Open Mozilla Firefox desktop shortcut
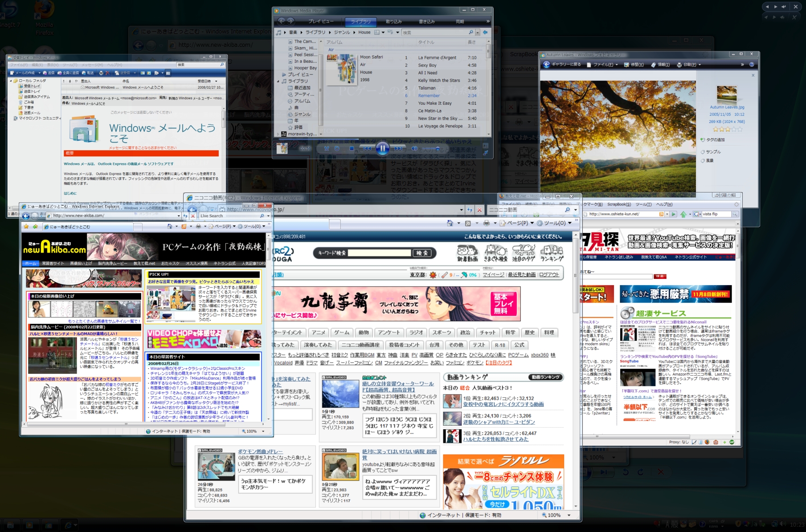Image resolution: width=806 pixels, height=532 pixels. point(44,18)
